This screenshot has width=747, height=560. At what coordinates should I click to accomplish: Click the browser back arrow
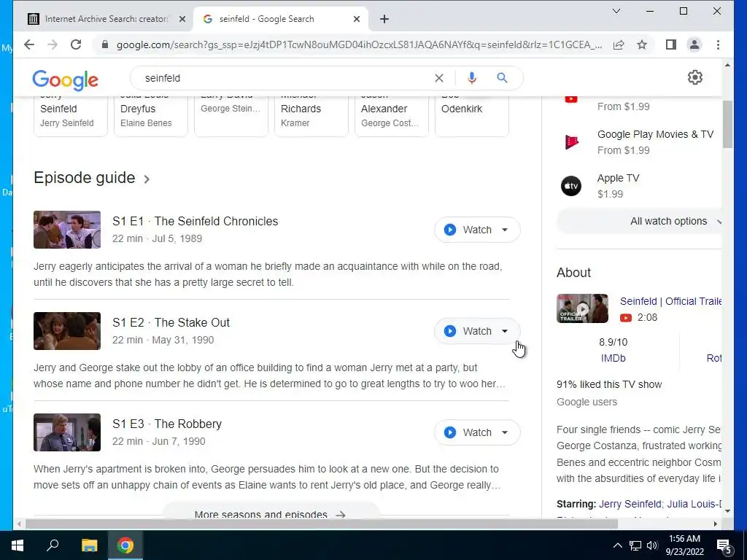pyautogui.click(x=29, y=44)
